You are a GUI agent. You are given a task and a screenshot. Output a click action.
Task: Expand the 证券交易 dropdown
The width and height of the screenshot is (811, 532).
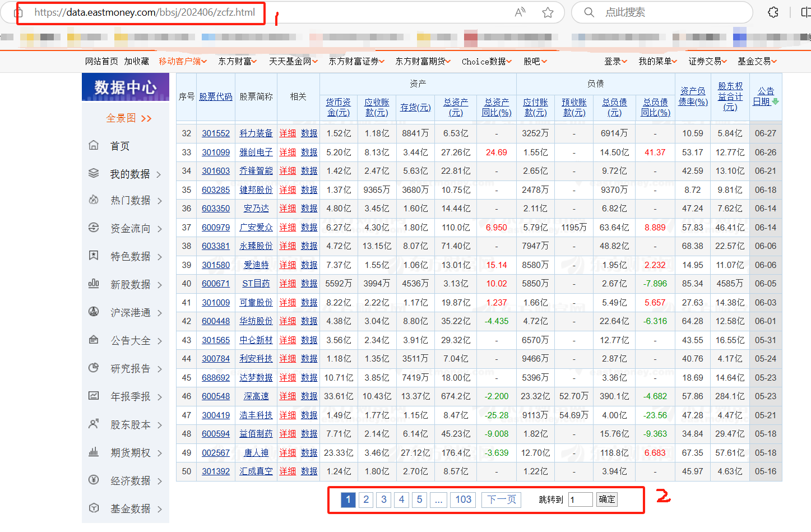pyautogui.click(x=708, y=61)
